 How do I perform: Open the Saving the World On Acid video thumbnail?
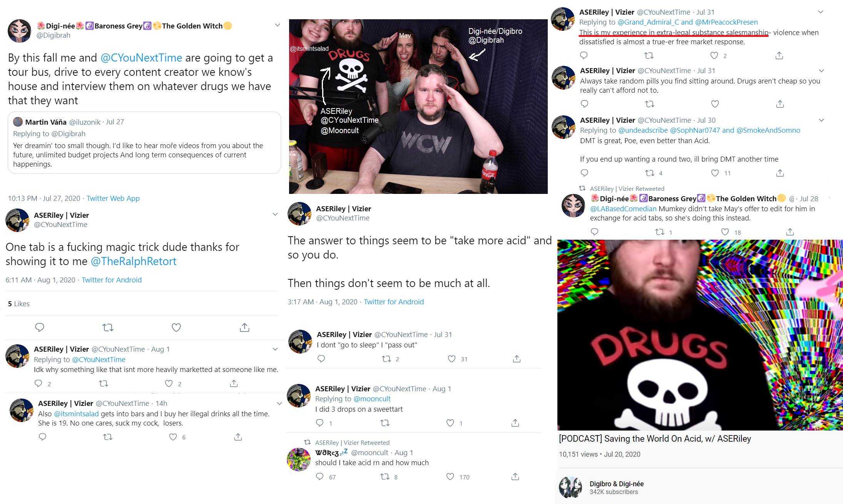(x=700, y=335)
